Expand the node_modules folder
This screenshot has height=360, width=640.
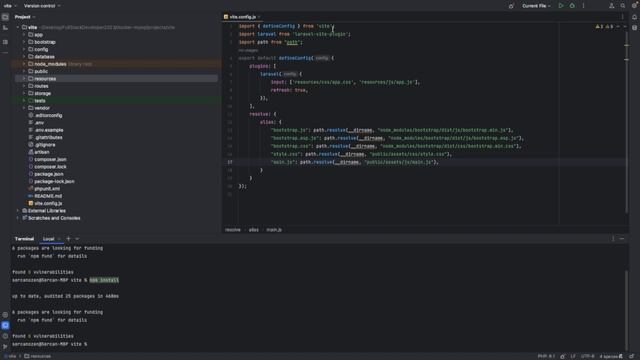pos(24,64)
